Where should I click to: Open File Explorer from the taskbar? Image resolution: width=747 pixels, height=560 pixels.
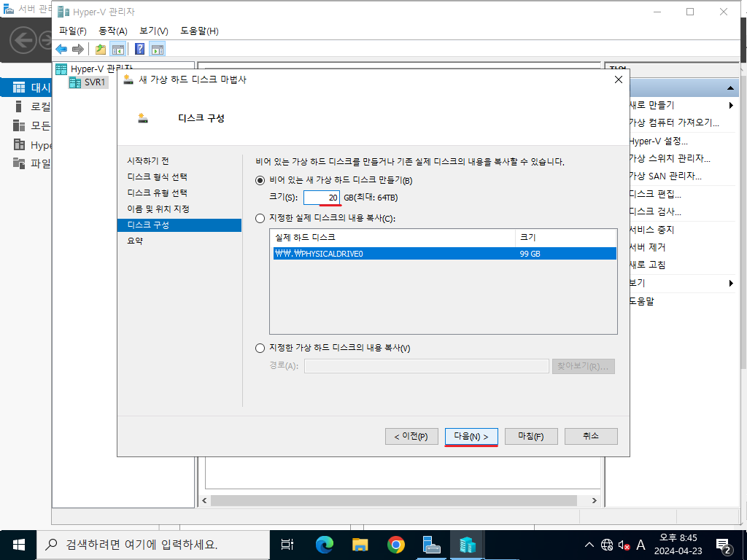click(x=360, y=545)
